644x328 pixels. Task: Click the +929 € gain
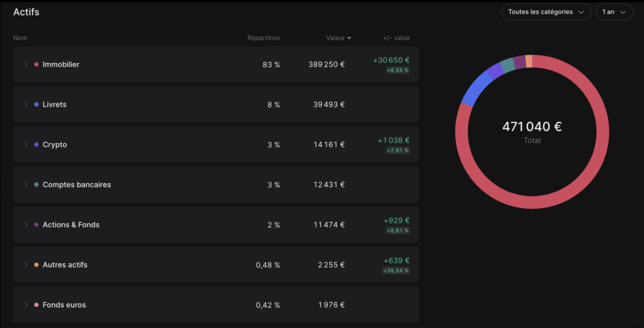[x=397, y=221]
